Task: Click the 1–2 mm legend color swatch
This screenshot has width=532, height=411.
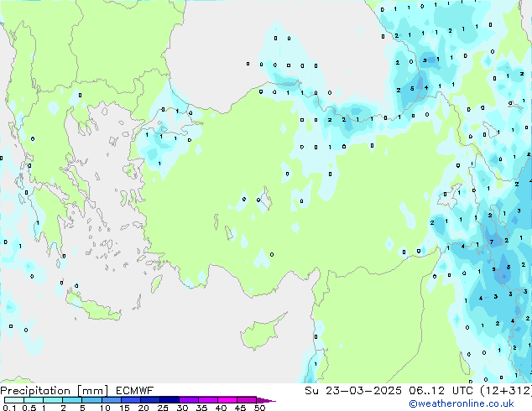Action: (53, 400)
